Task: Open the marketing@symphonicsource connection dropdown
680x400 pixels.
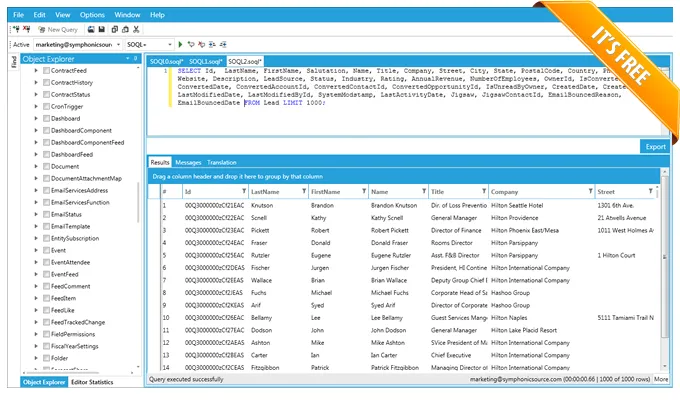Action: (x=78, y=44)
